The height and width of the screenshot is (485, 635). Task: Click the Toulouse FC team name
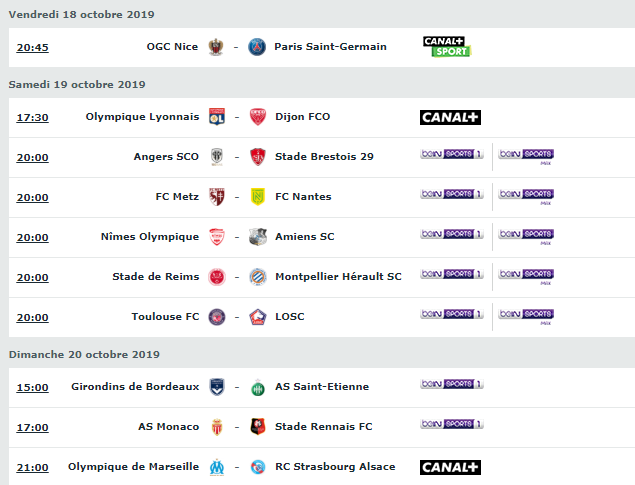coord(165,317)
